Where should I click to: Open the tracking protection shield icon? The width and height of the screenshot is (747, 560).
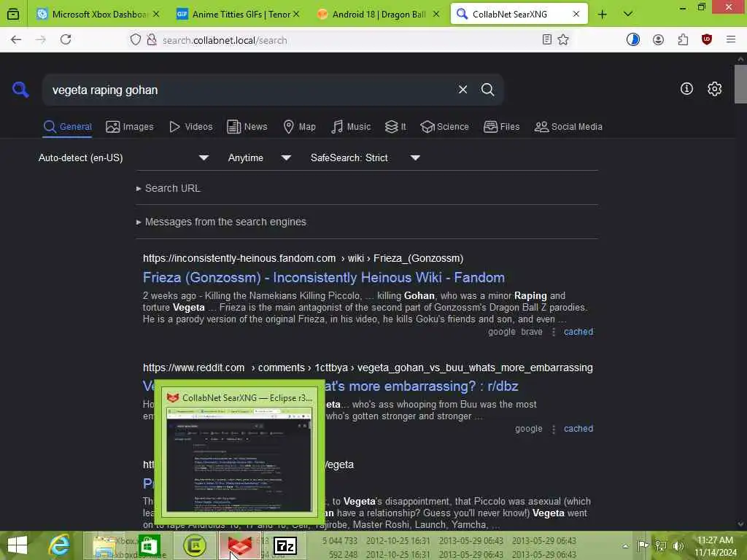tap(135, 40)
